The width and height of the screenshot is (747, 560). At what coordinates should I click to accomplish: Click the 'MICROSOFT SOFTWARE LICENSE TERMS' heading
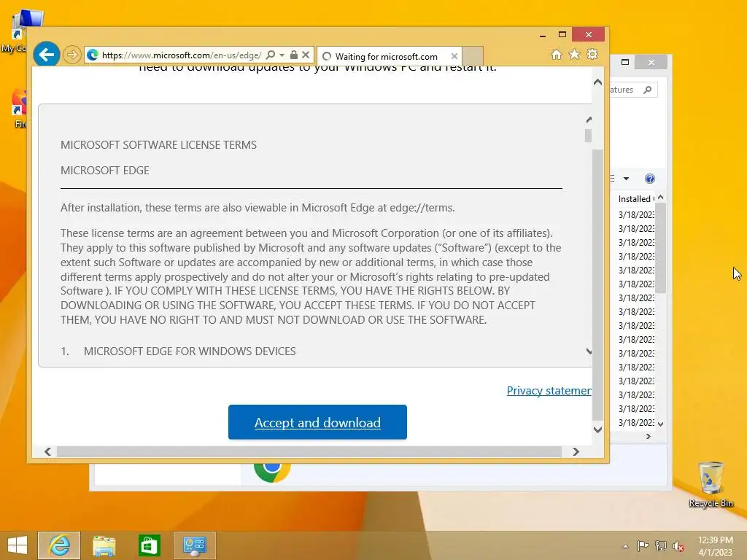pyautogui.click(x=158, y=145)
